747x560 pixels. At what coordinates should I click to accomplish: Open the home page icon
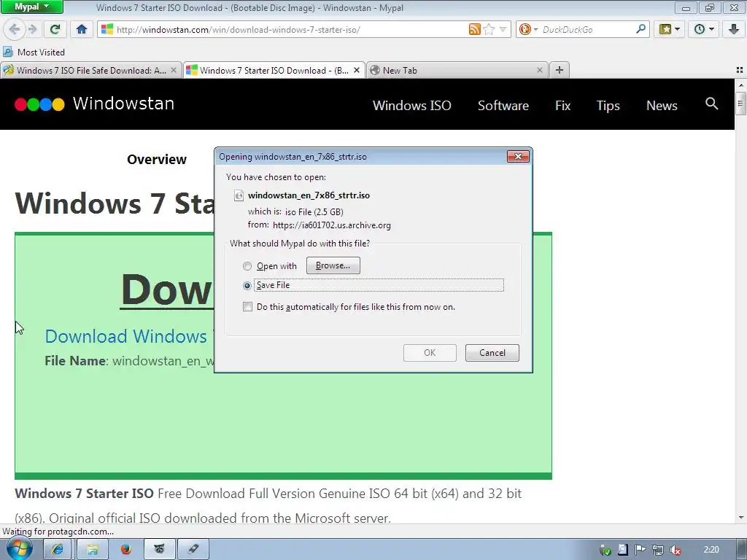(x=82, y=29)
